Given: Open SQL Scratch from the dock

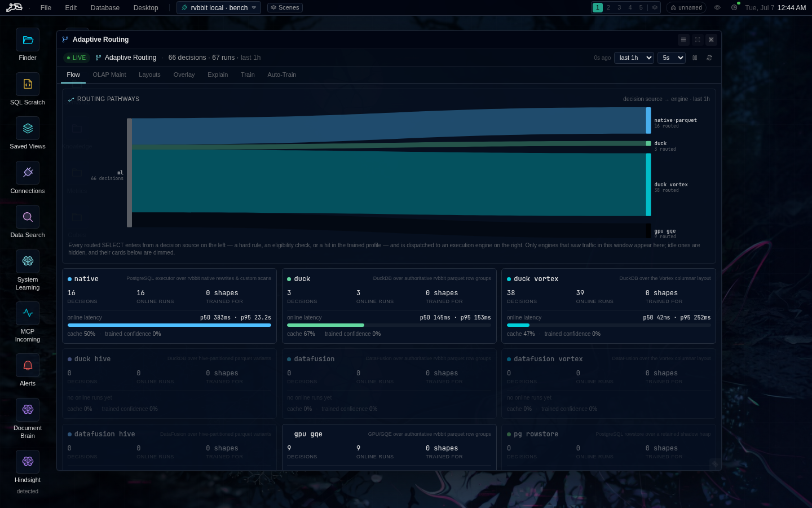Looking at the screenshot, I should [28, 84].
